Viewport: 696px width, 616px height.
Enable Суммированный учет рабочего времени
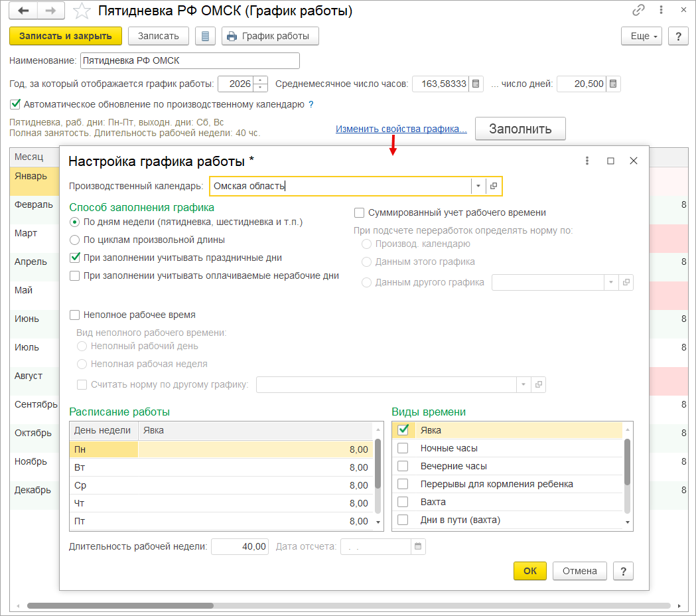360,213
